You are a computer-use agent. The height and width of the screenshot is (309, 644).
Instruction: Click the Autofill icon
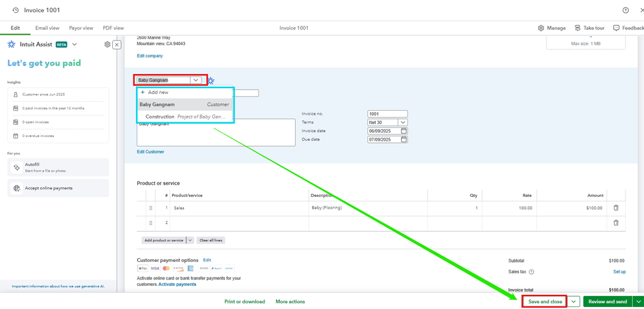[16, 167]
